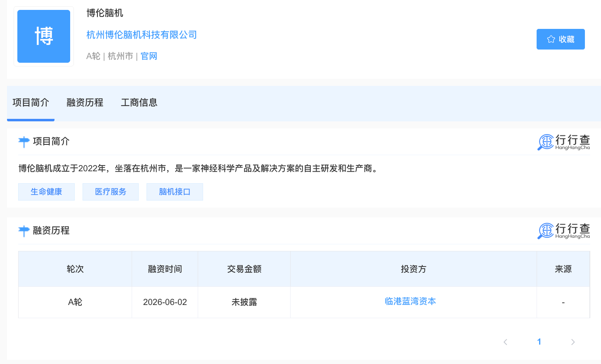Switch to the 工商信息 tab

(139, 103)
